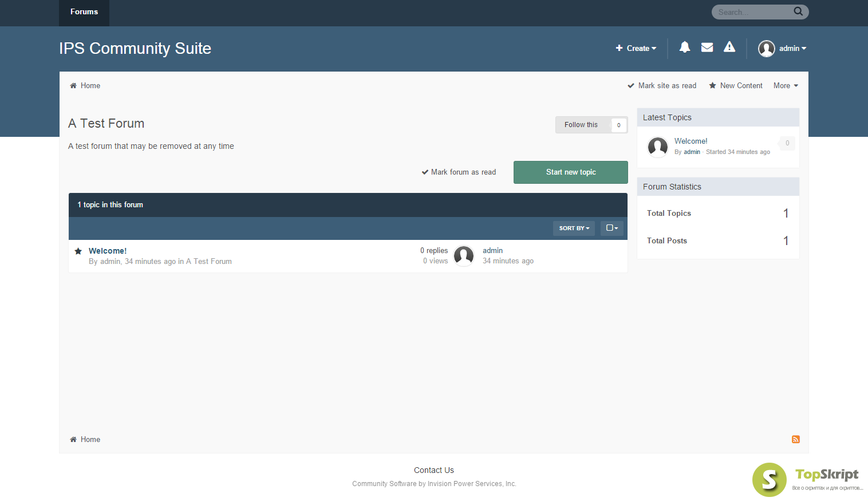Click IPS Community Suite site title
The image size is (868, 501).
(x=135, y=49)
